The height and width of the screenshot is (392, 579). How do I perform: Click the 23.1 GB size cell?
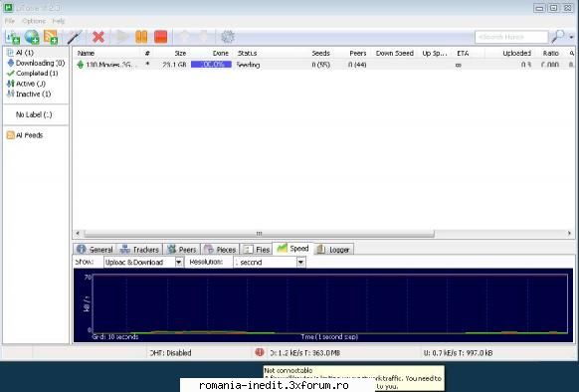174,65
